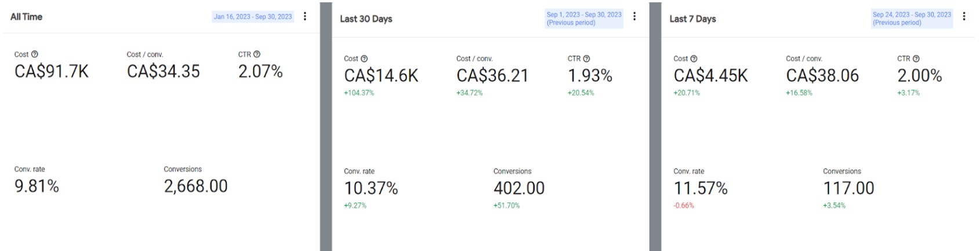The image size is (980, 251).
Task: Open the All Time card three-dot menu
Action: click(305, 16)
